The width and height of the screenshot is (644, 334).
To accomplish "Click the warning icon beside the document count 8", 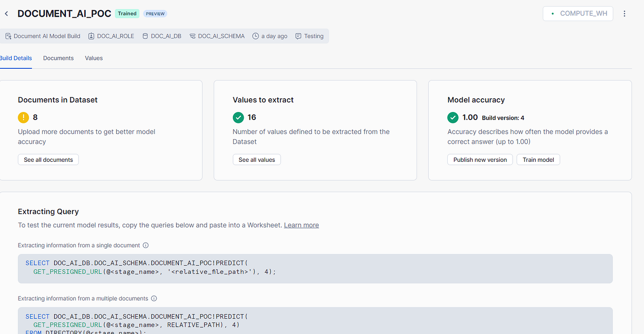I will (x=23, y=117).
